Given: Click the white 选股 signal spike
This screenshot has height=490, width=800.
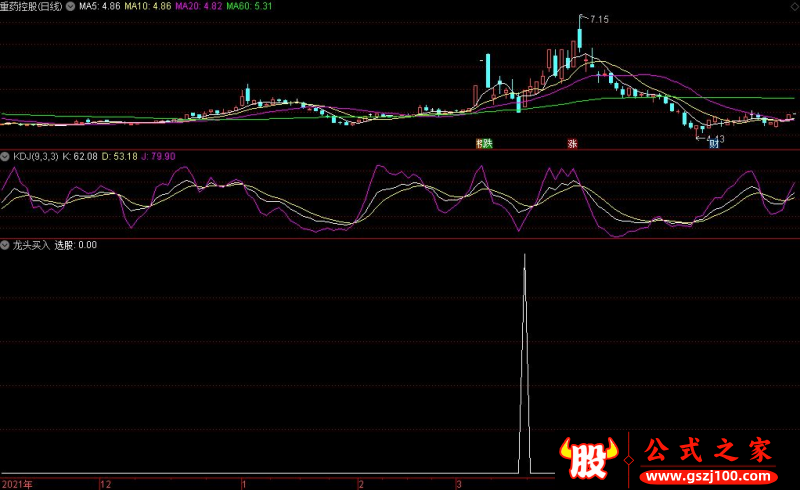Looking at the screenshot, I should click(x=524, y=363).
